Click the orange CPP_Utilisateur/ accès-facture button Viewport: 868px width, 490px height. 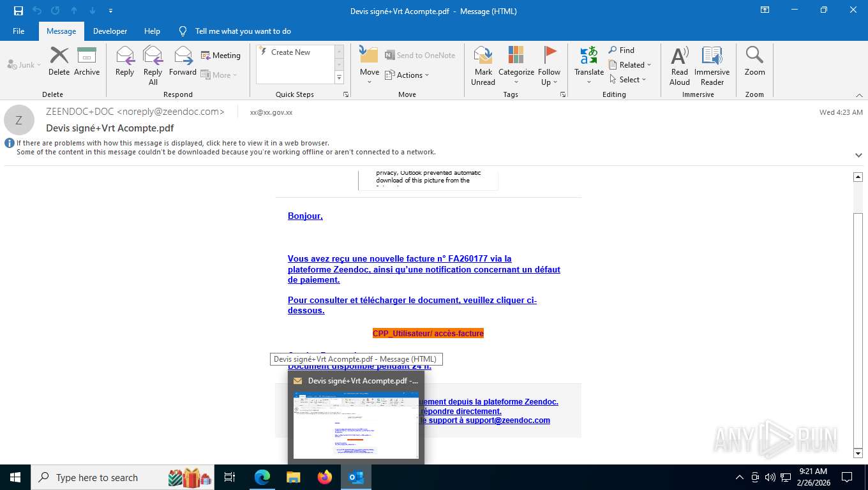428,333
